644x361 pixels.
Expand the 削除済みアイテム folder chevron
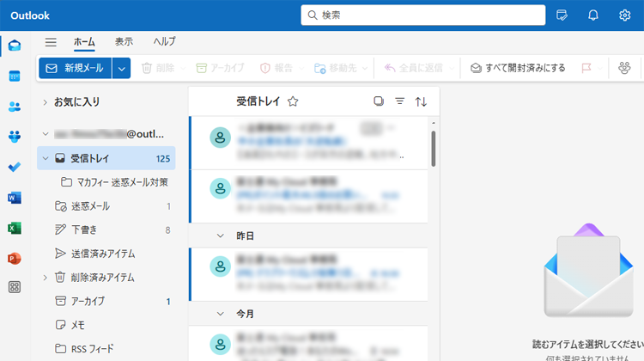46,278
